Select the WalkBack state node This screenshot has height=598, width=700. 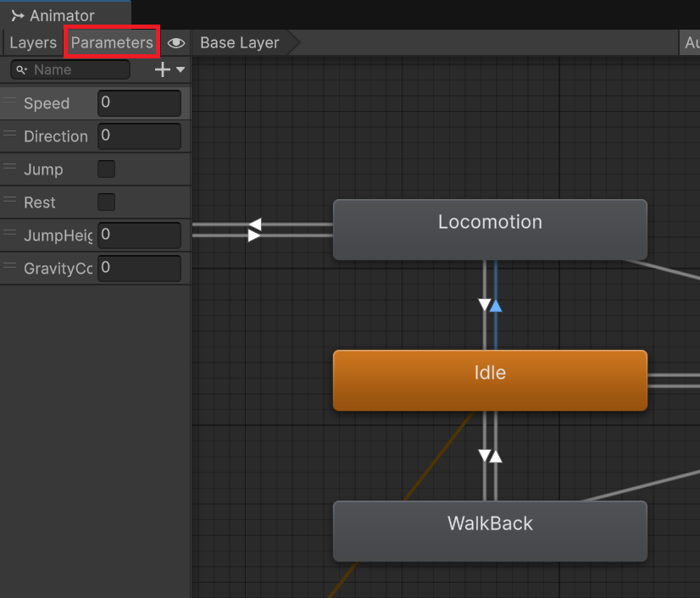point(490,531)
